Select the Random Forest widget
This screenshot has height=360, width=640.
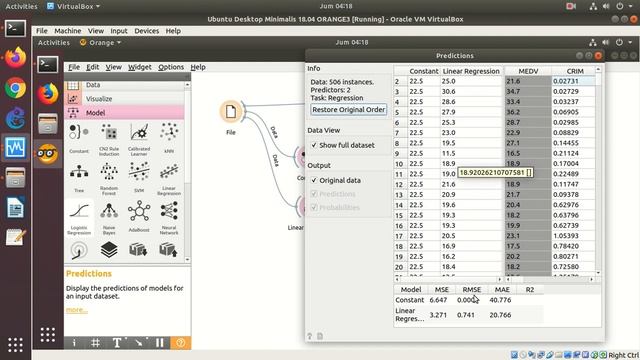109,179
